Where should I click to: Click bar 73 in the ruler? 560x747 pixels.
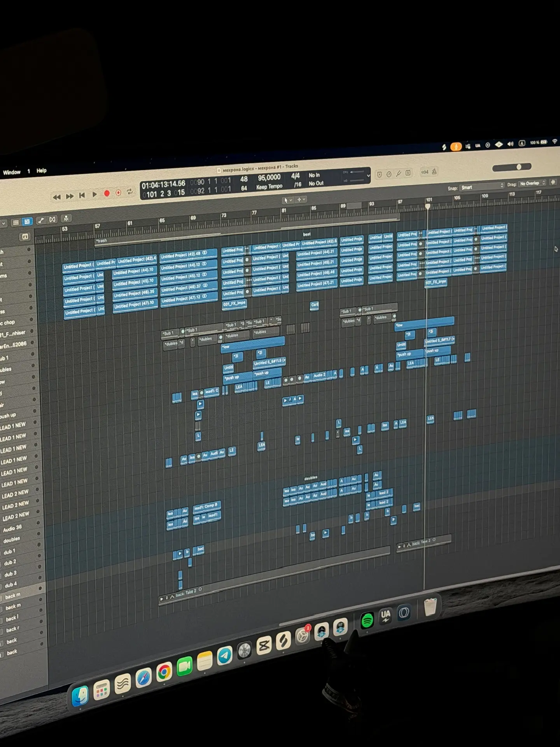(x=224, y=215)
